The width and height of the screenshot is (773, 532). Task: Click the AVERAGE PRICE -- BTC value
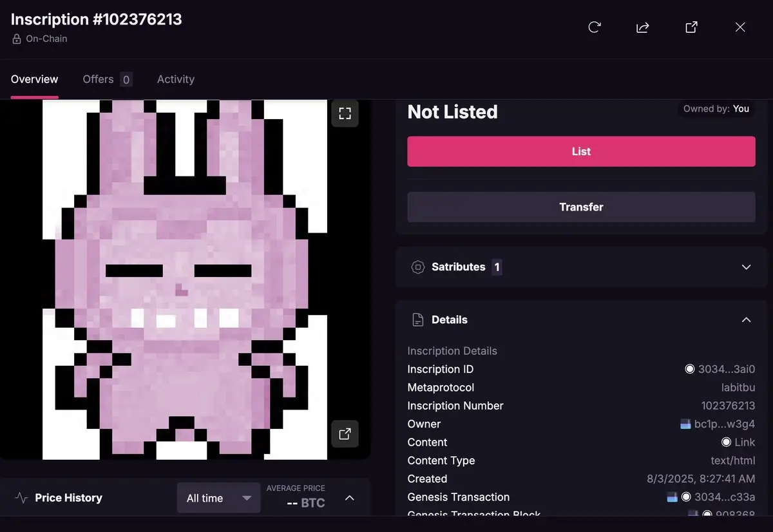coord(306,503)
